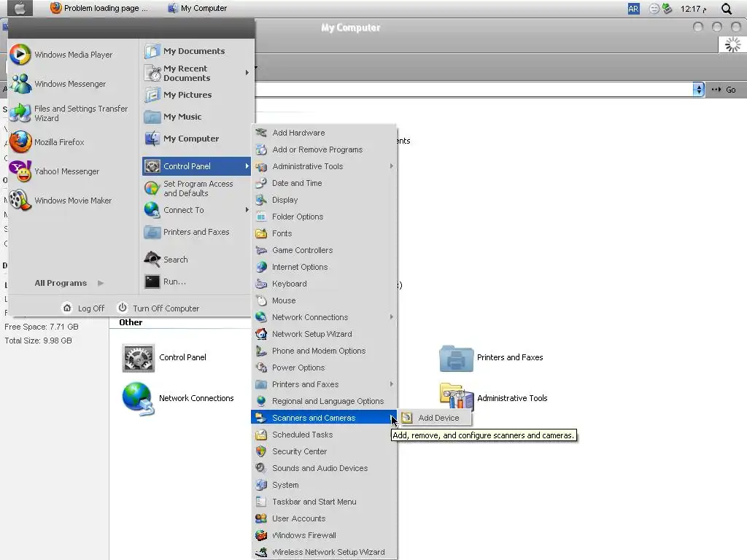Viewport: 747px width, 560px height.
Task: Click the Search icon in the start menu
Action: point(152,260)
